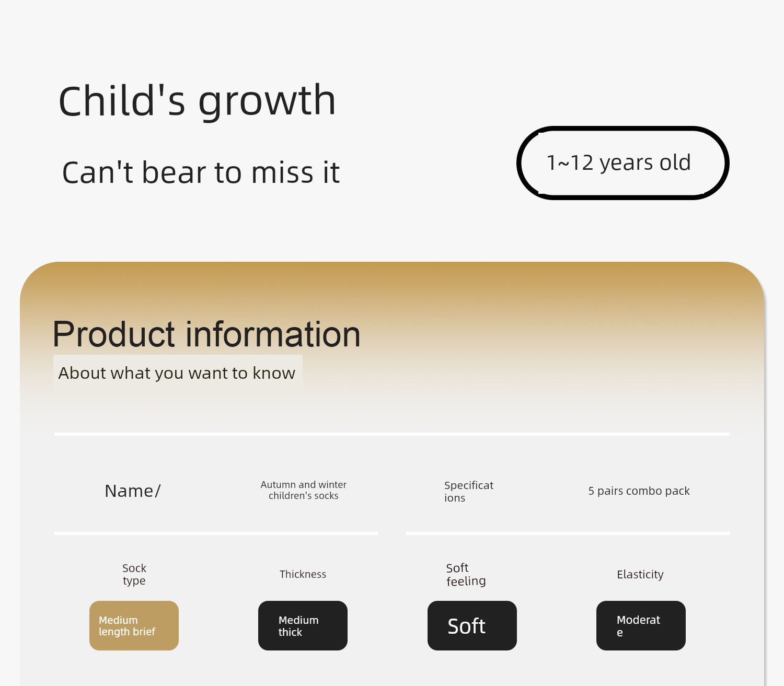784x686 pixels.
Task: Select the Medium thick black tag
Action: pos(303,625)
